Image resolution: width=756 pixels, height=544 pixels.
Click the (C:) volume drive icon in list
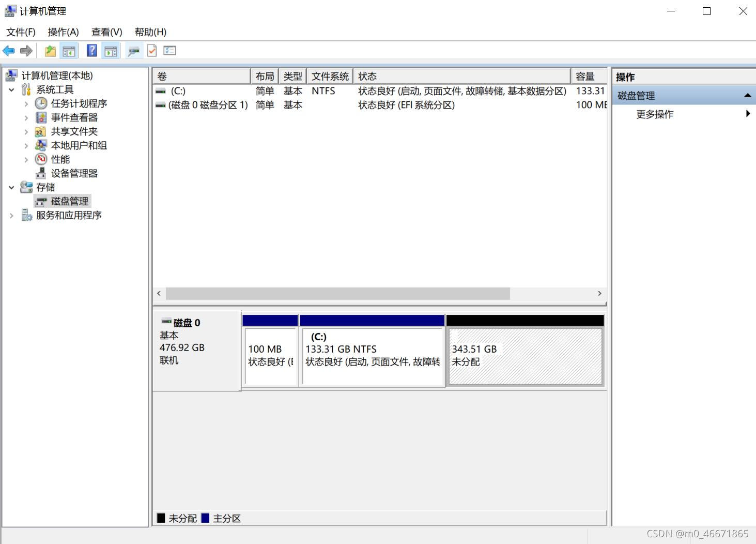click(x=161, y=91)
